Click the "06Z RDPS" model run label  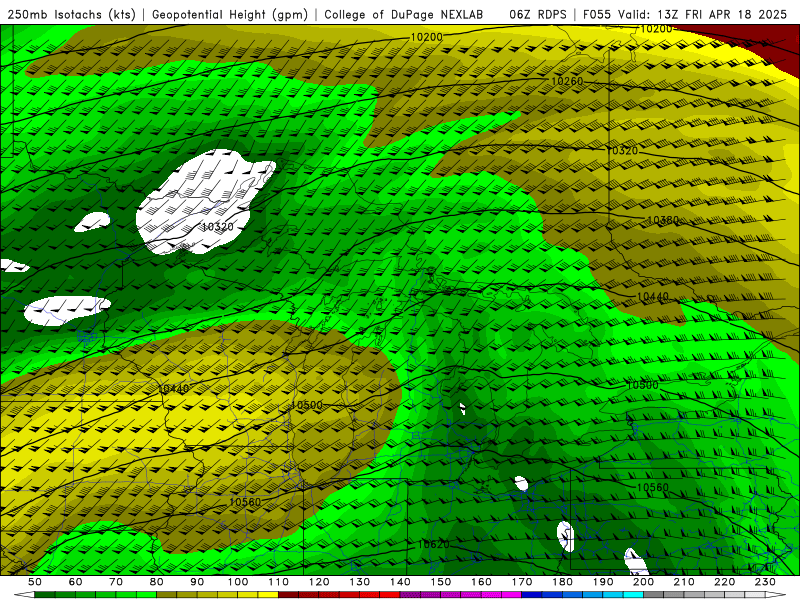[538, 15]
